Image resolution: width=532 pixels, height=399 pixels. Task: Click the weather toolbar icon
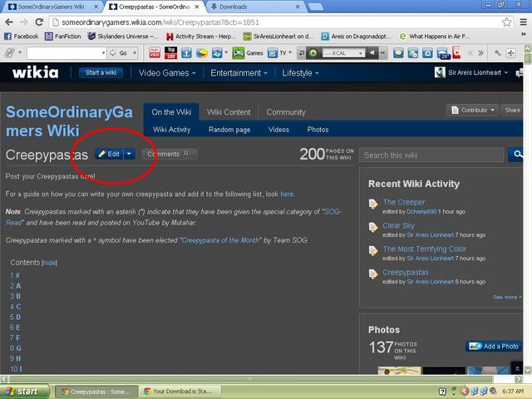pyautogui.click(x=443, y=53)
